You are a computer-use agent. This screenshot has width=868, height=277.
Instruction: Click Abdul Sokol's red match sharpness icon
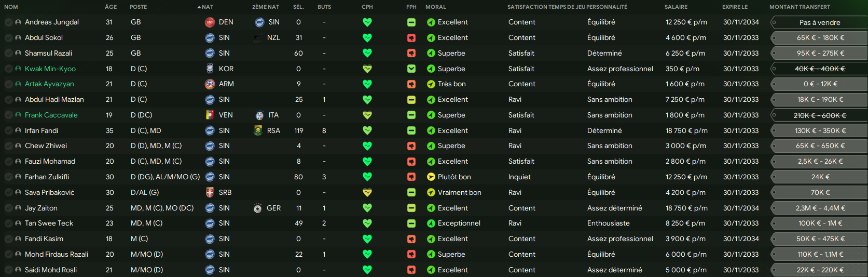pyautogui.click(x=411, y=38)
